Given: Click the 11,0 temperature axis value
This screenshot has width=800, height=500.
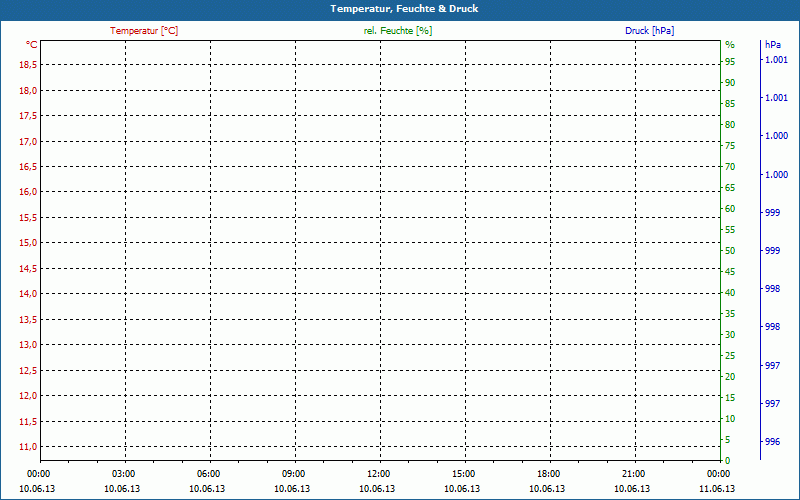Looking at the screenshot, I should click(28, 447).
